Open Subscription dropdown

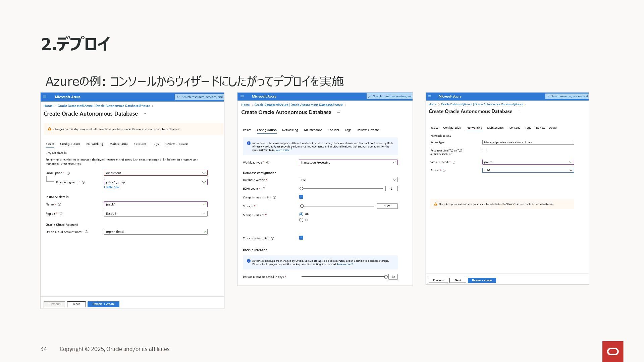point(156,173)
